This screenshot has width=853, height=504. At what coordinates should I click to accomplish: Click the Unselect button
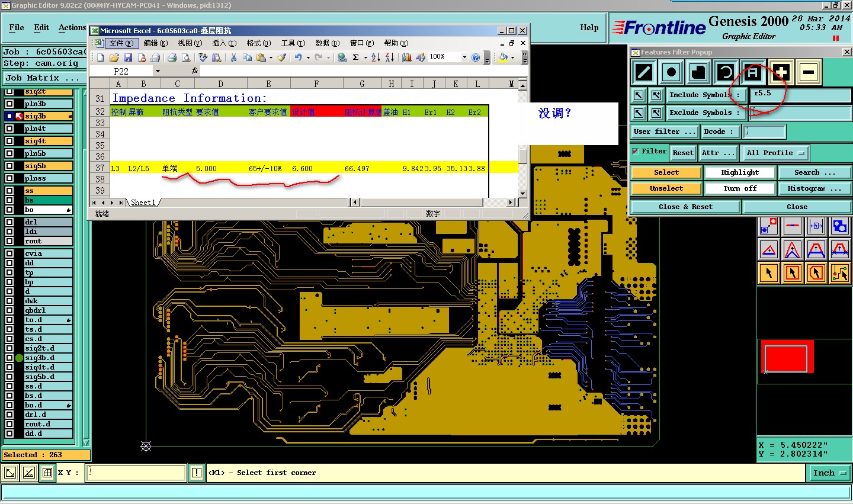[x=666, y=188]
